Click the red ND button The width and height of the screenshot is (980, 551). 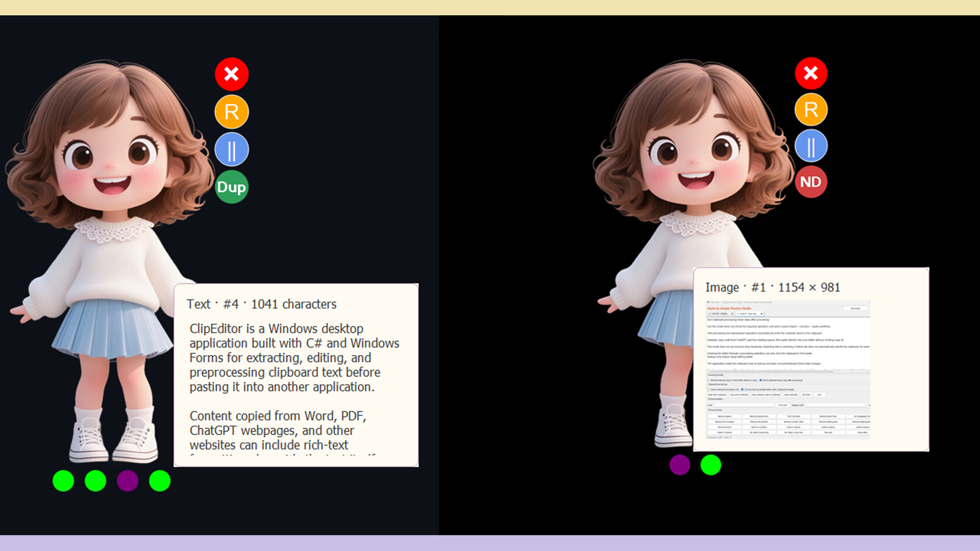[811, 182]
